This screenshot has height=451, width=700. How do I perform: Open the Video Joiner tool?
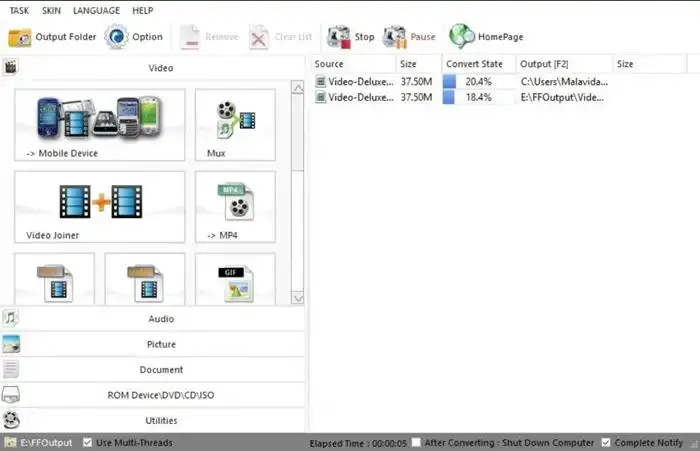(x=100, y=206)
